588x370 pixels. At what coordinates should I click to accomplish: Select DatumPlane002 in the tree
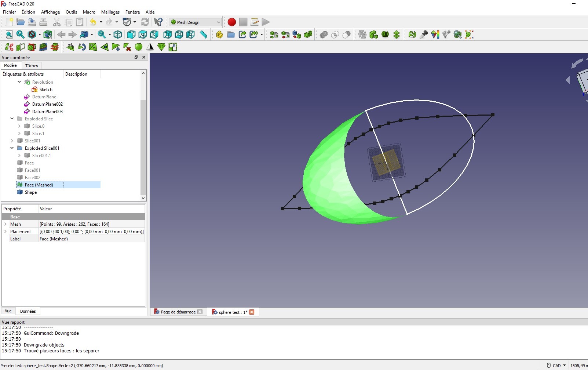(x=47, y=104)
